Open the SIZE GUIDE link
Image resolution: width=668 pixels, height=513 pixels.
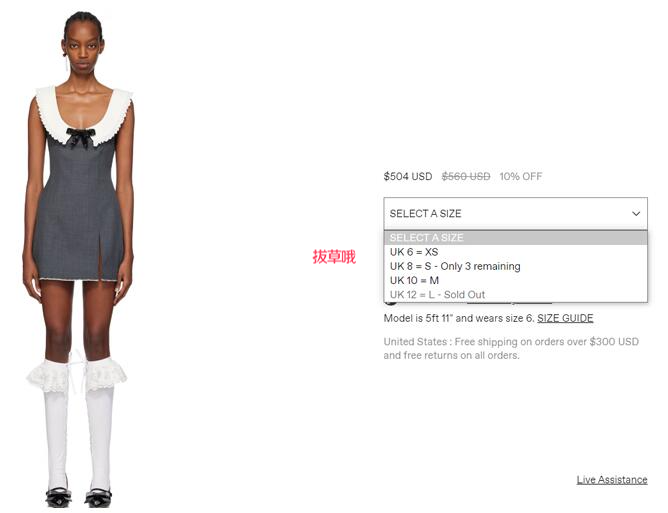pos(565,318)
